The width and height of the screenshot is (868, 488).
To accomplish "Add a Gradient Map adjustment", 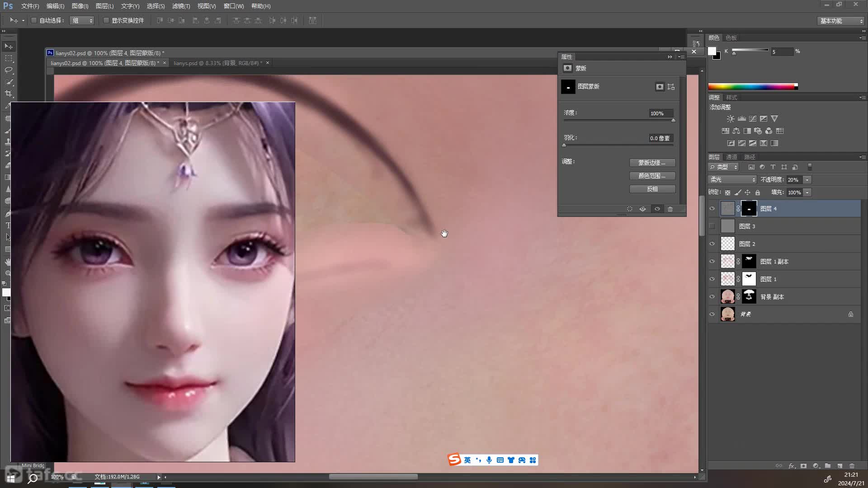I will (774, 143).
